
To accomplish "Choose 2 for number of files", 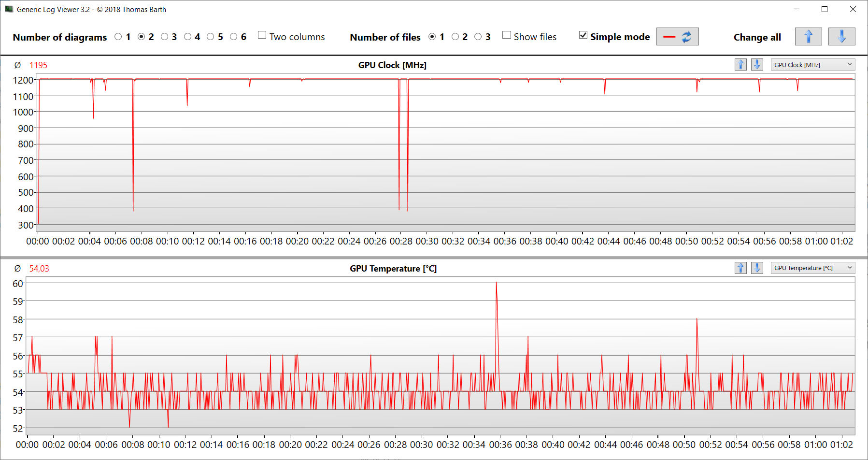I will [x=455, y=37].
